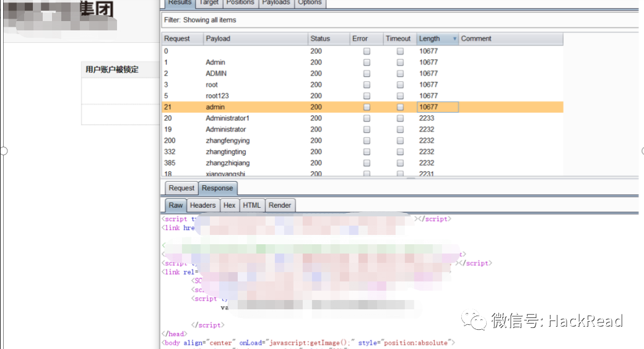Open the Positions tab

tap(240, 2)
